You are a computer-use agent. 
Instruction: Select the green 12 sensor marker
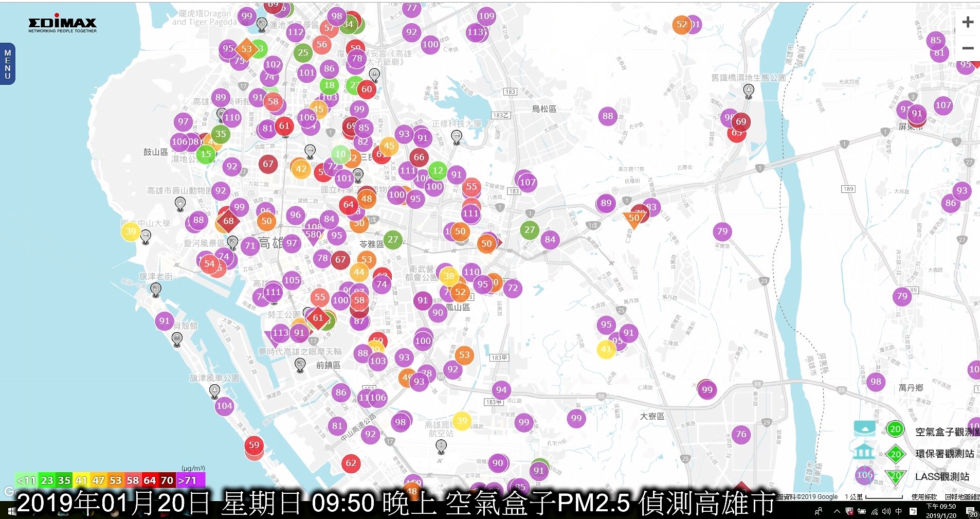coord(438,170)
